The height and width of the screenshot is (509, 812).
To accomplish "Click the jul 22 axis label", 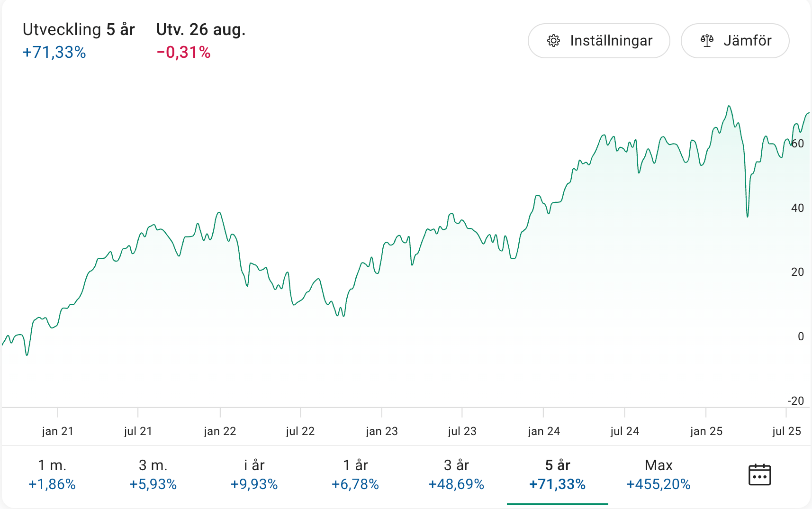I will tap(300, 431).
